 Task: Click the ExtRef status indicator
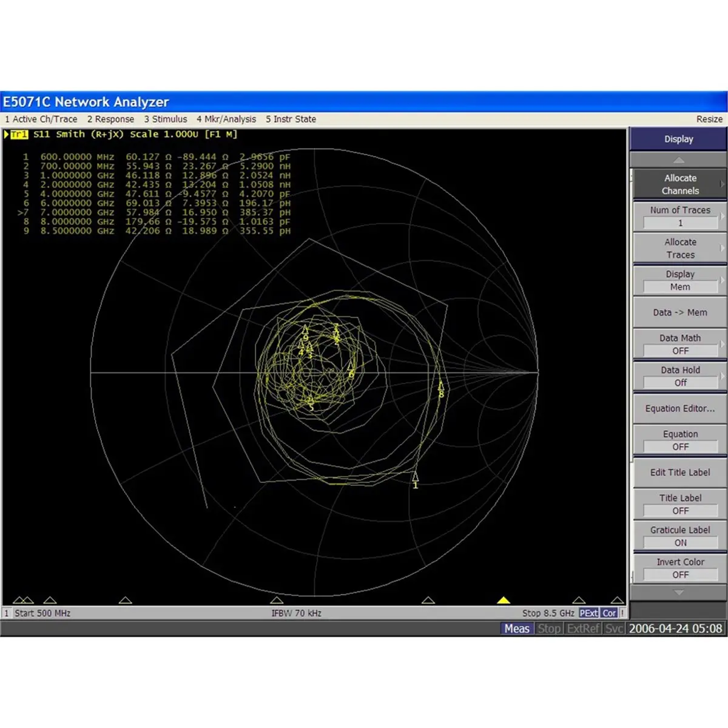[583, 629]
